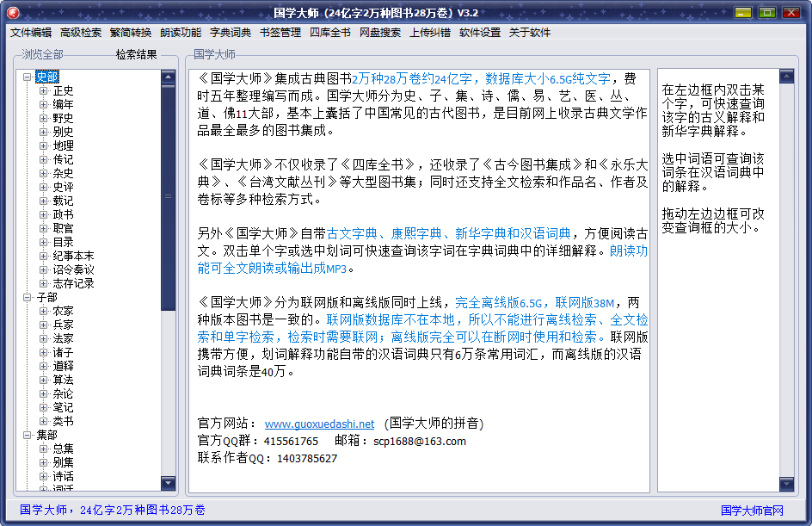This screenshot has height=526, width=812.
Task: Click the tree panel scroll-down arrow
Action: pyautogui.click(x=169, y=483)
